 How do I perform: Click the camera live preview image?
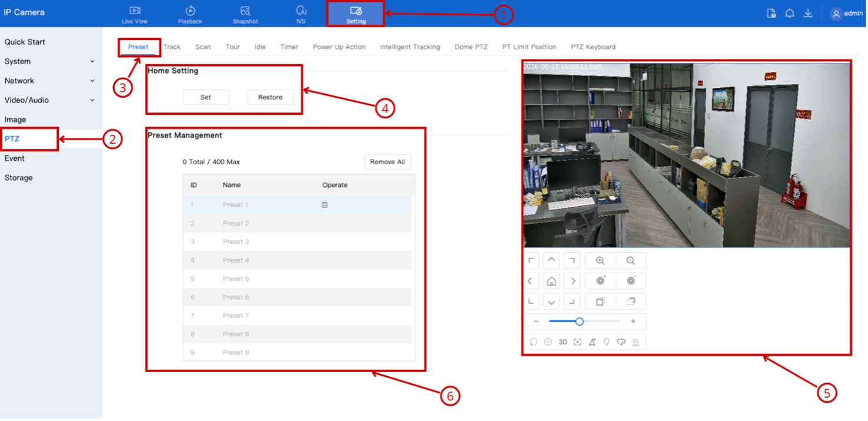tap(687, 155)
